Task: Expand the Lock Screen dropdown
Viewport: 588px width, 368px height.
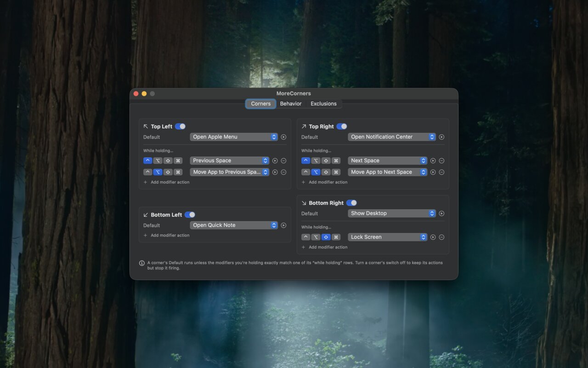Action: [x=388, y=237]
